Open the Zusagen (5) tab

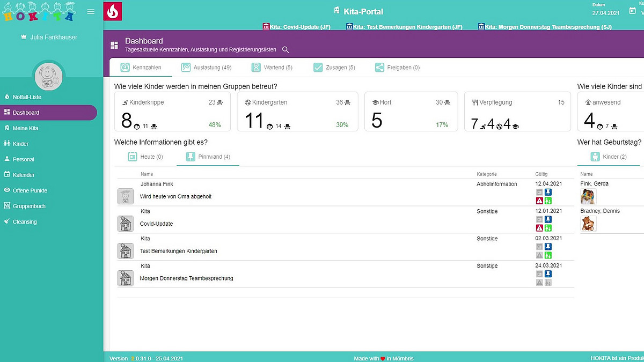coord(334,68)
